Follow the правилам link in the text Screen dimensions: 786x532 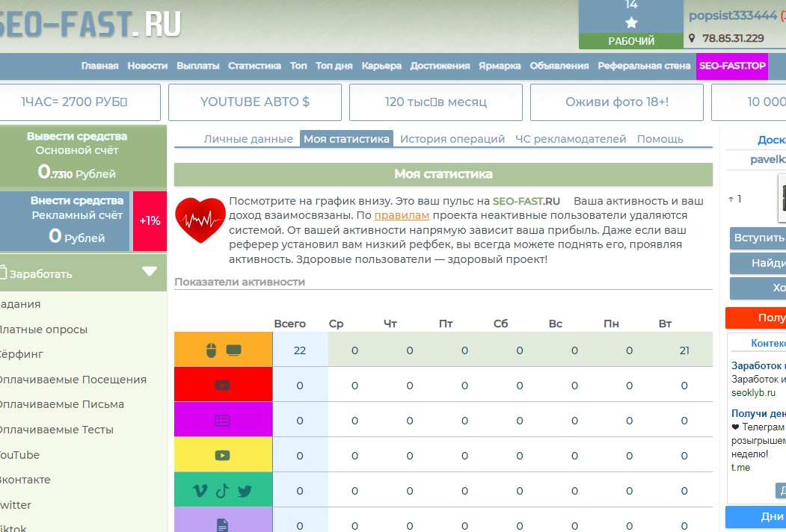pyautogui.click(x=402, y=215)
